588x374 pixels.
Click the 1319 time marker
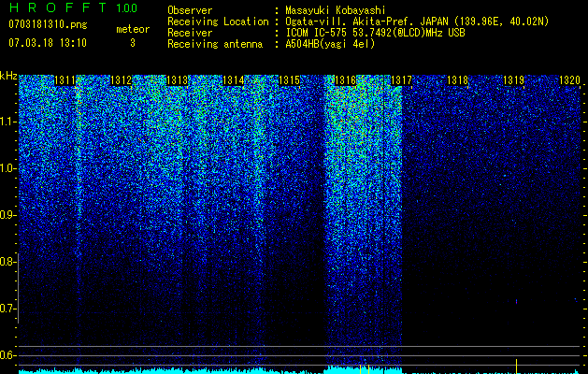click(x=513, y=80)
